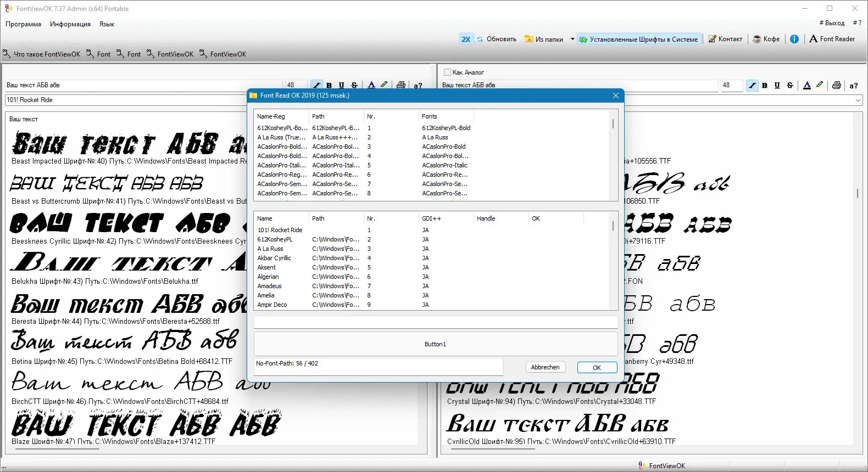Screen dimensions: 868x472
Task: Enable the Как Аналог checkbox
Action: click(x=447, y=72)
